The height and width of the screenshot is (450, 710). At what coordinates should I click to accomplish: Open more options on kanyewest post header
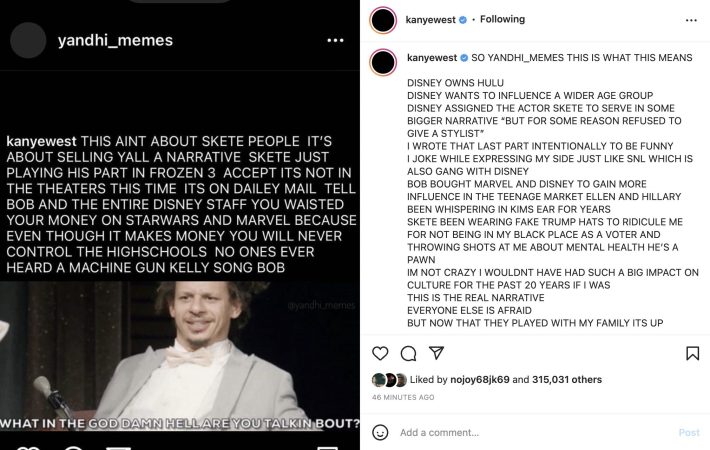[691, 19]
